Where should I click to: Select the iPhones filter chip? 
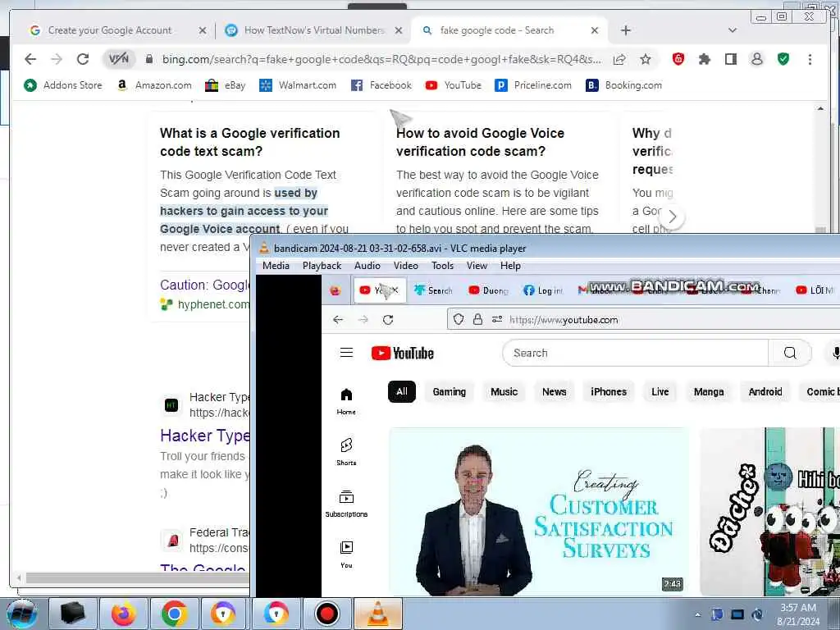(609, 391)
